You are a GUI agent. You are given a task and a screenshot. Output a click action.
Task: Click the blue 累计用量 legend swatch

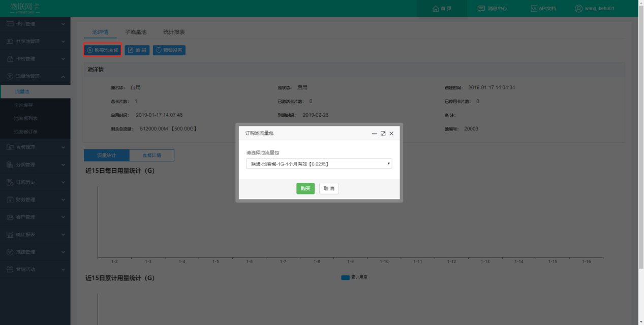345,278
